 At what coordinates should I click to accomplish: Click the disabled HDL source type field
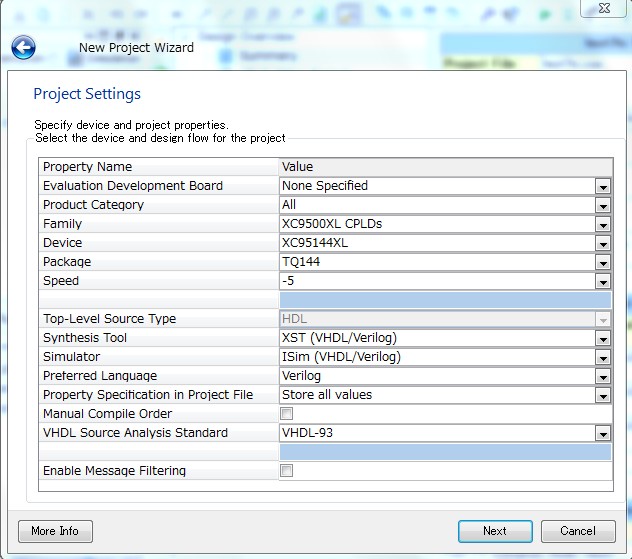point(445,319)
